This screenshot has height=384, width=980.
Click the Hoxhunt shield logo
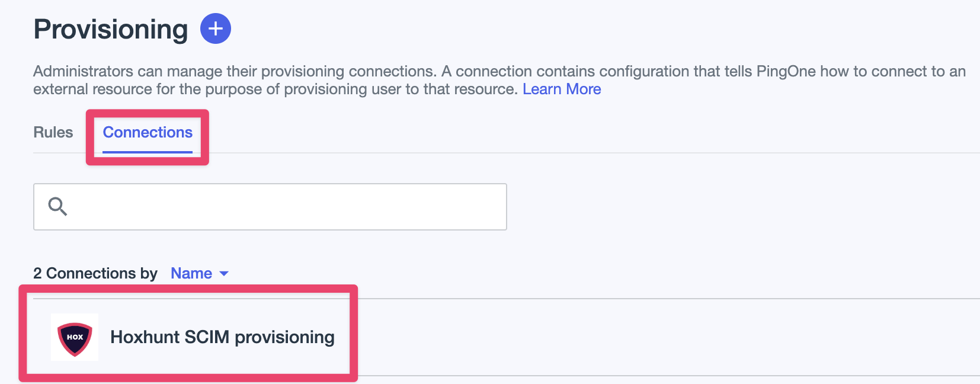coord(75,338)
